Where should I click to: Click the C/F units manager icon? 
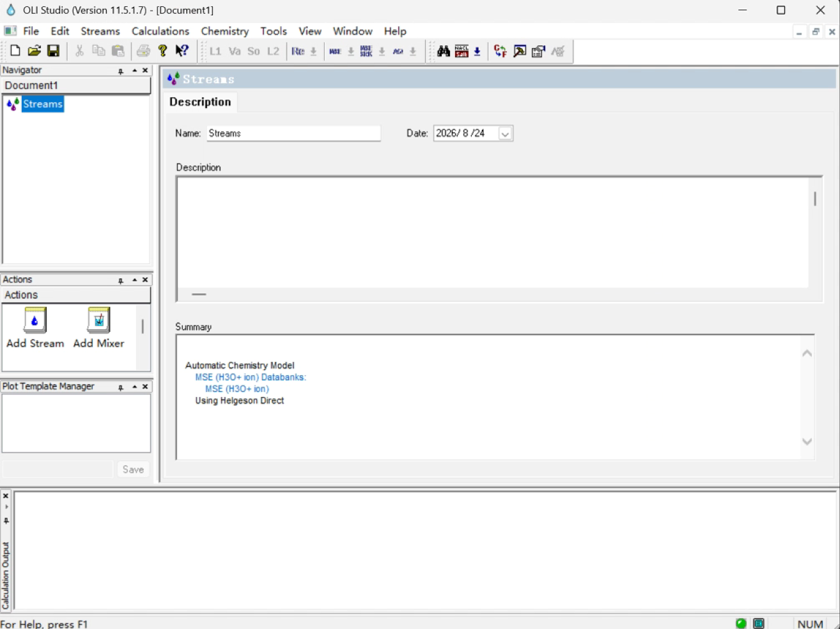point(501,51)
